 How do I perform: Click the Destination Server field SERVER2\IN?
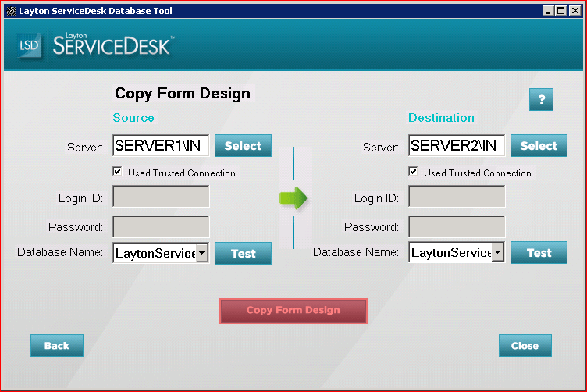coord(457,145)
